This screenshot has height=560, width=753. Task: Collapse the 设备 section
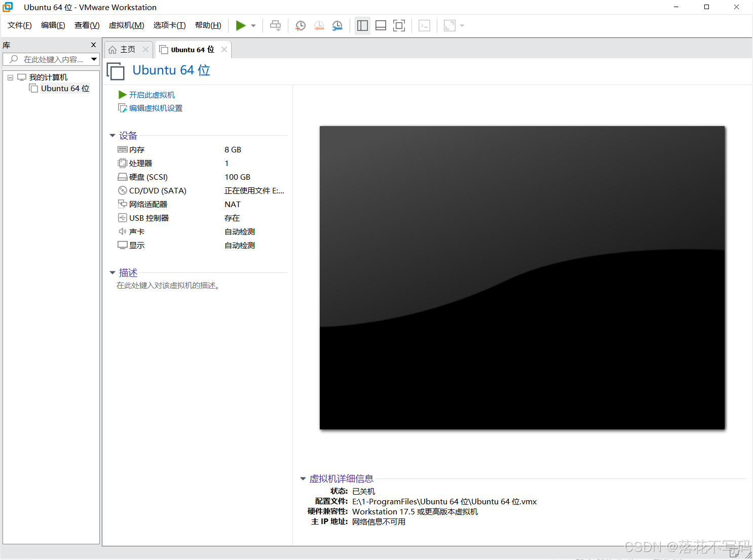tap(112, 136)
